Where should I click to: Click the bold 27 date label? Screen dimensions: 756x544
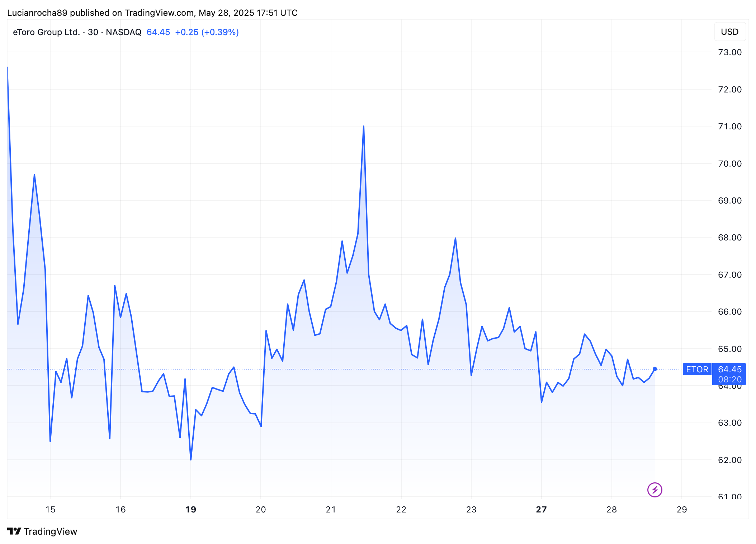click(541, 509)
